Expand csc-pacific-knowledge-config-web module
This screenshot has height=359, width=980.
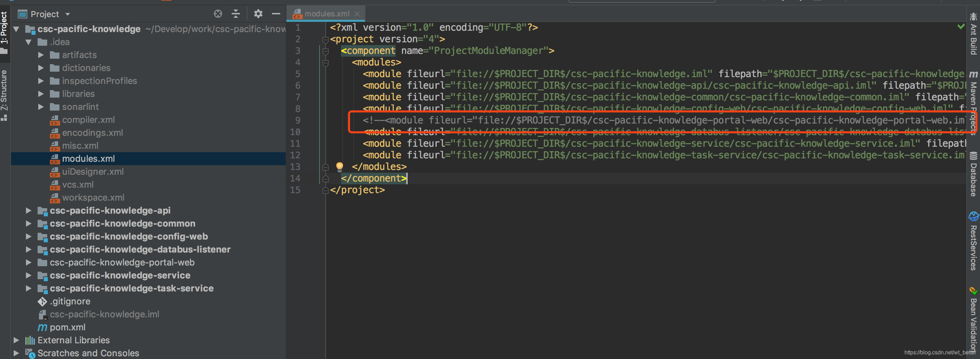click(x=29, y=236)
